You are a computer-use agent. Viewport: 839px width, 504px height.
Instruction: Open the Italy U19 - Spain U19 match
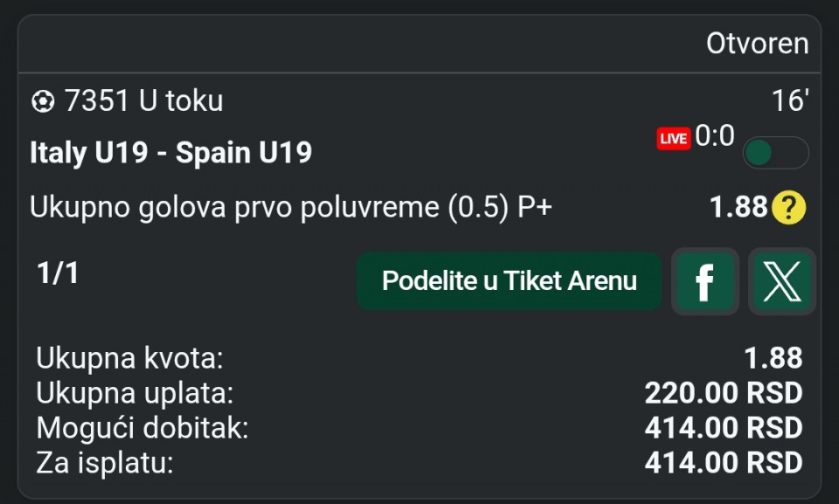(171, 153)
